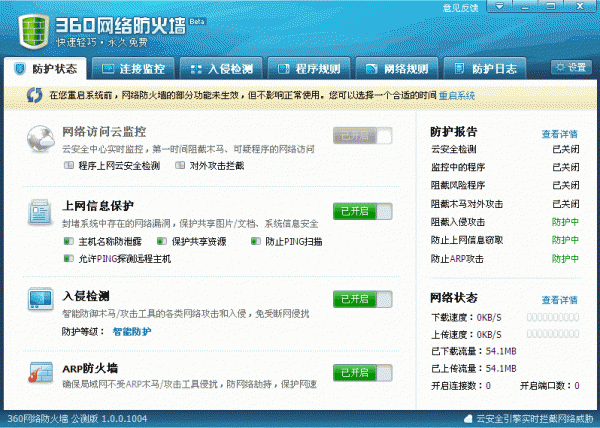Click the 阻截风险程序 report row
The width and height of the screenshot is (600, 428).
pyautogui.click(x=505, y=185)
